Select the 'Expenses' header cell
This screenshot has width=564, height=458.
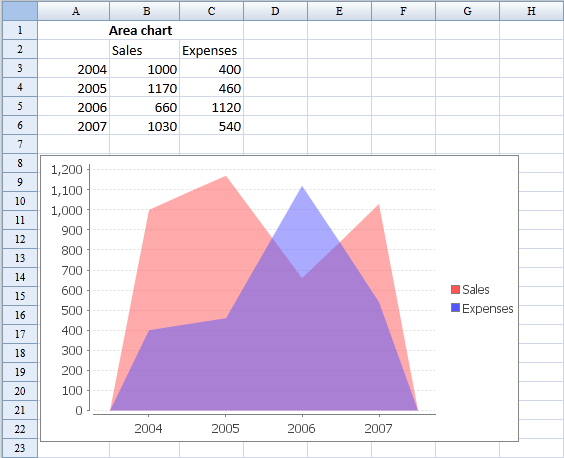pyautogui.click(x=212, y=49)
